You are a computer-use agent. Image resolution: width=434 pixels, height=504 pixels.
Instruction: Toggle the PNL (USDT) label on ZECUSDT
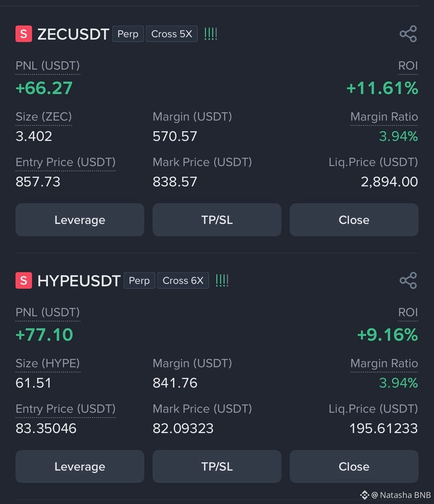[48, 66]
